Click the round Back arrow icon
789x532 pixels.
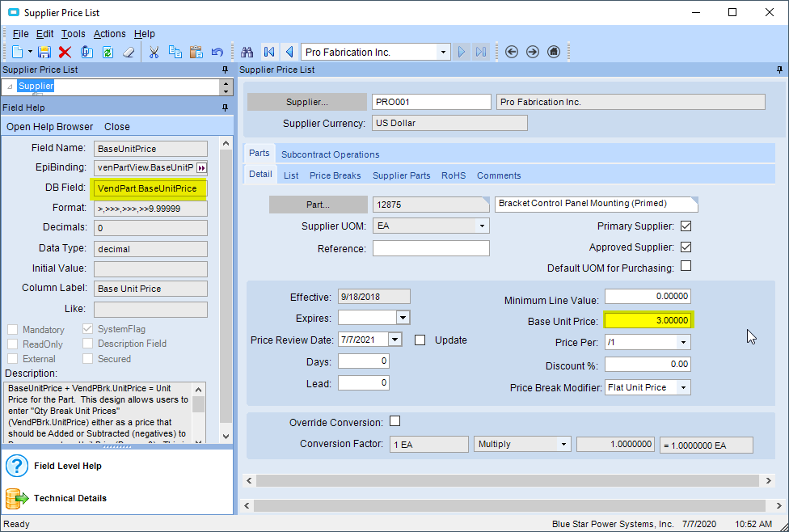click(x=512, y=52)
